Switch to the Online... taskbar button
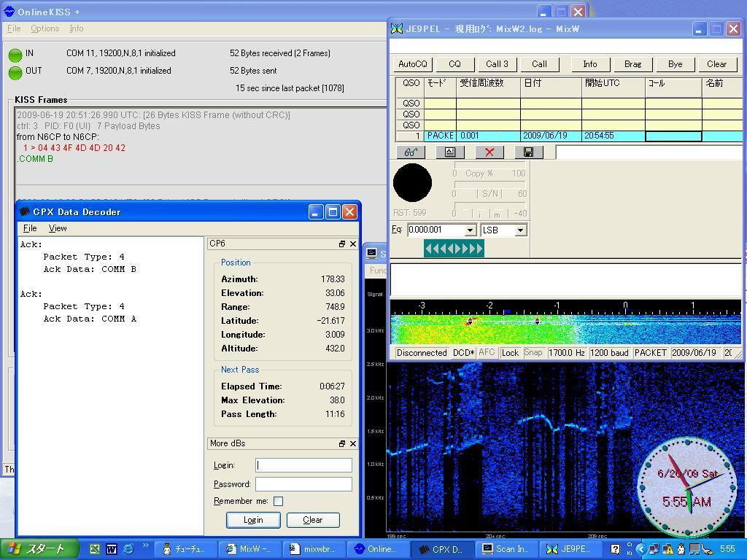 (x=379, y=549)
